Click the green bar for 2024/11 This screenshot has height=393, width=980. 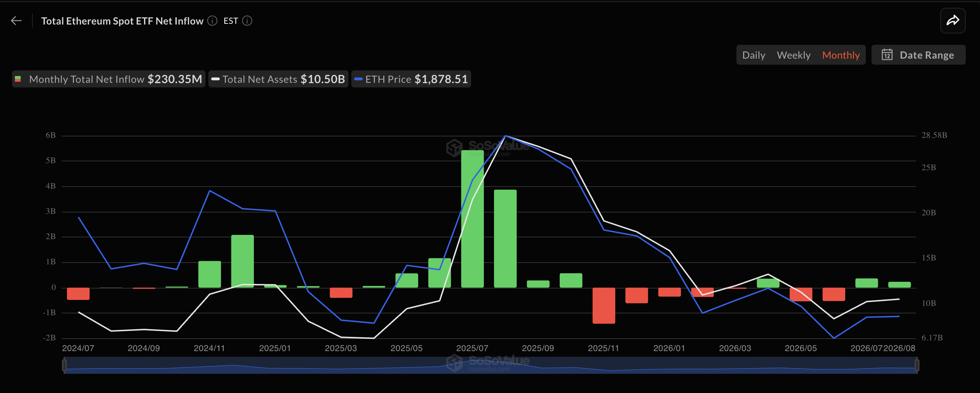[x=210, y=274]
